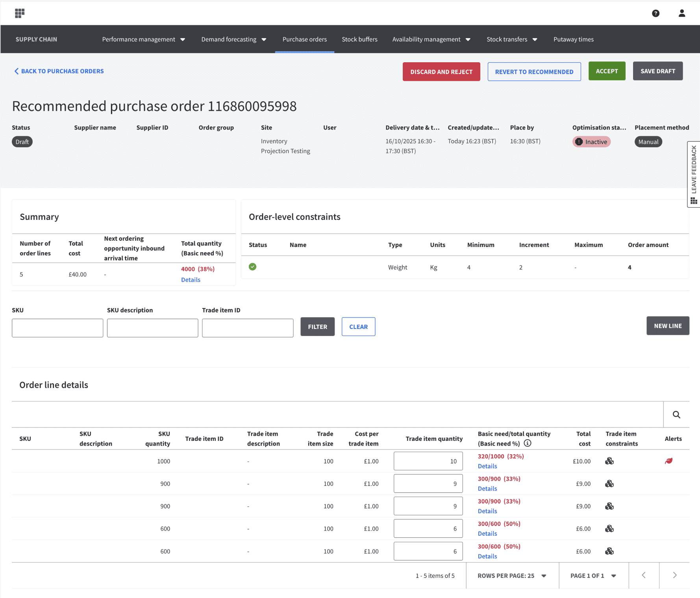The width and height of the screenshot is (700, 598).
Task: Click Discard and Reject button
Action: [441, 72]
